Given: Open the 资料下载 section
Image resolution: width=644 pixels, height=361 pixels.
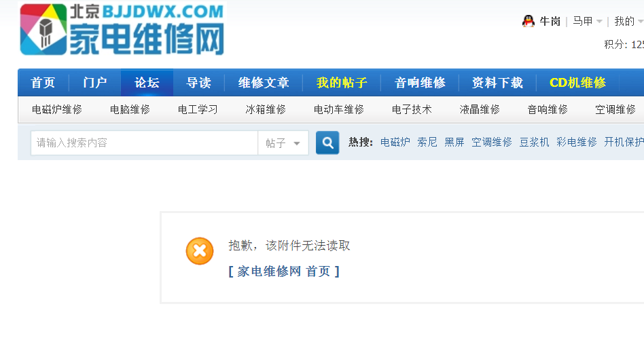Looking at the screenshot, I should 497,83.
